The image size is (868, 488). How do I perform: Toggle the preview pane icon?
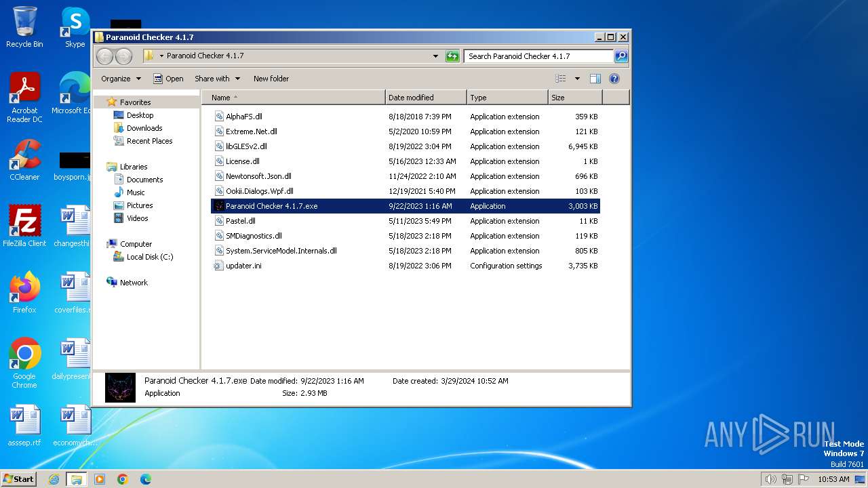[x=595, y=79]
